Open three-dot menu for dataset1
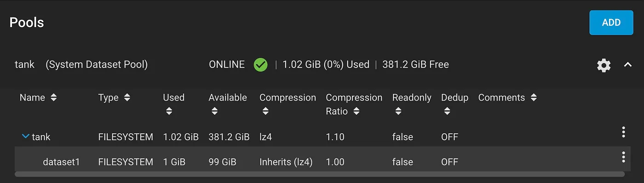Screen dimensions: 644x183 623,157
